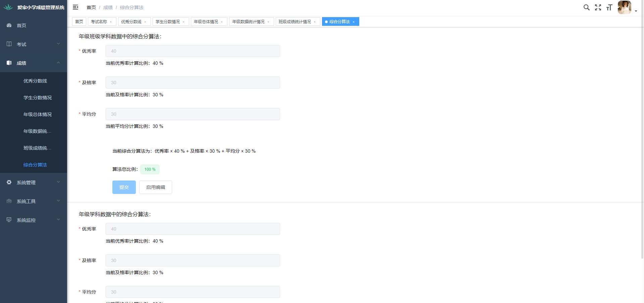Click the system title 爱家小学成绩管理系统

pyautogui.click(x=41, y=7)
